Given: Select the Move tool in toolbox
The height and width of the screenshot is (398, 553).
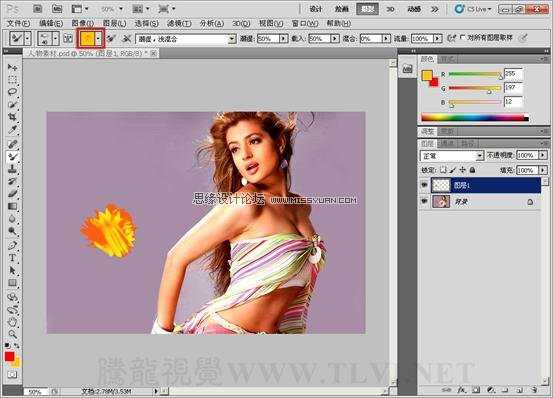Looking at the screenshot, I should pos(12,67).
